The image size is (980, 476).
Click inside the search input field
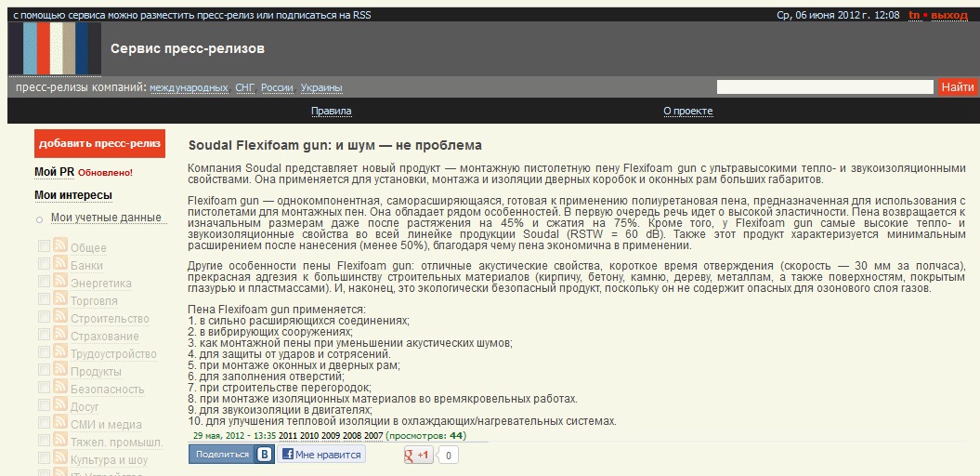826,87
